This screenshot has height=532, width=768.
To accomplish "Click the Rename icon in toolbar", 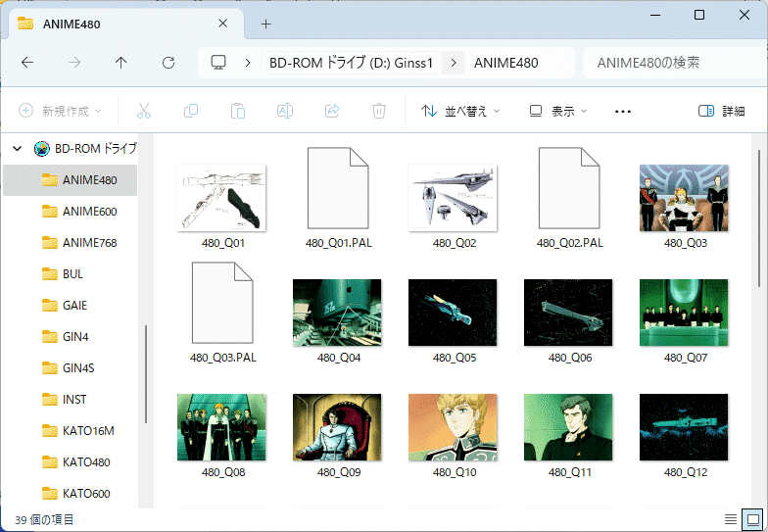I will click(x=285, y=112).
